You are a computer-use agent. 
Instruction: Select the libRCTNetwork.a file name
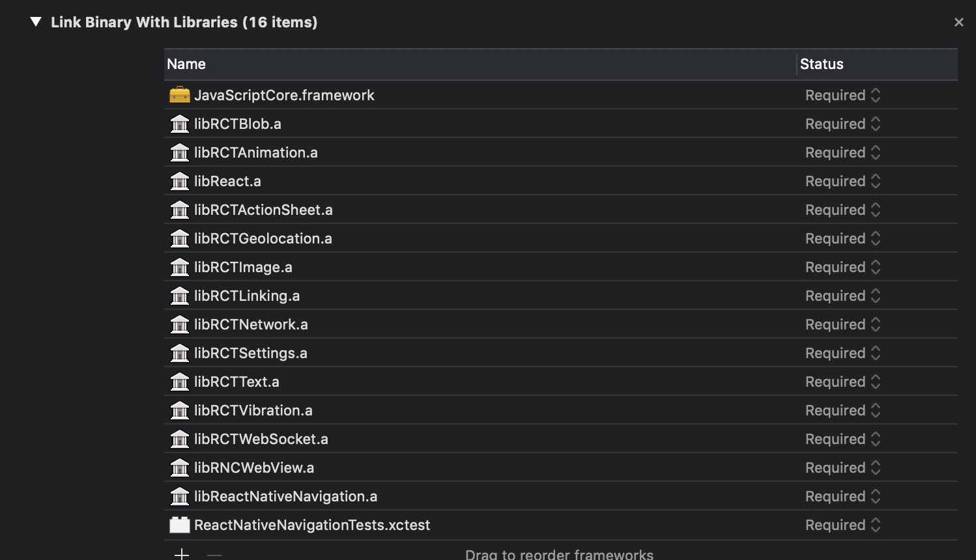[x=251, y=324]
